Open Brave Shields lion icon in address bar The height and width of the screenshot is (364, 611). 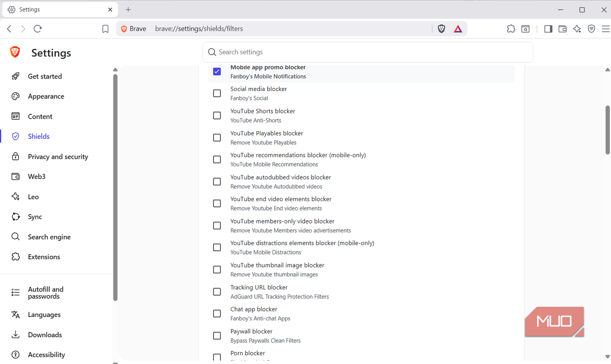[x=441, y=29]
